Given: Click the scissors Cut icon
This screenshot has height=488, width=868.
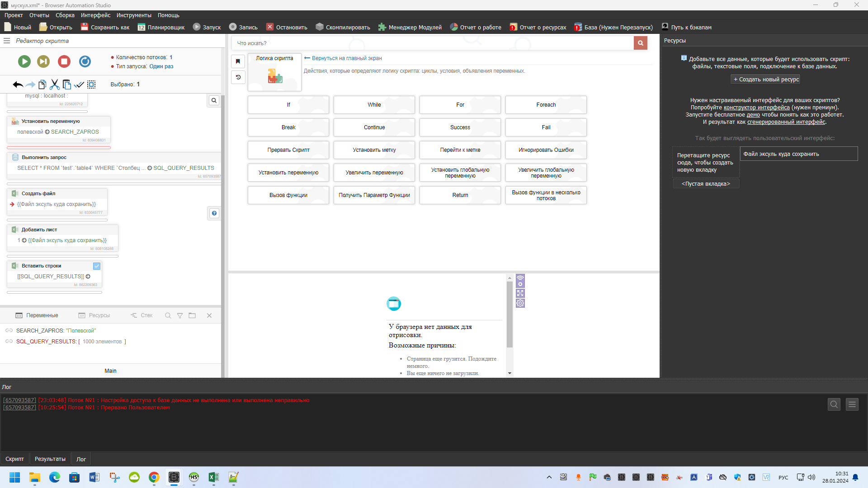Looking at the screenshot, I should click(x=55, y=84).
